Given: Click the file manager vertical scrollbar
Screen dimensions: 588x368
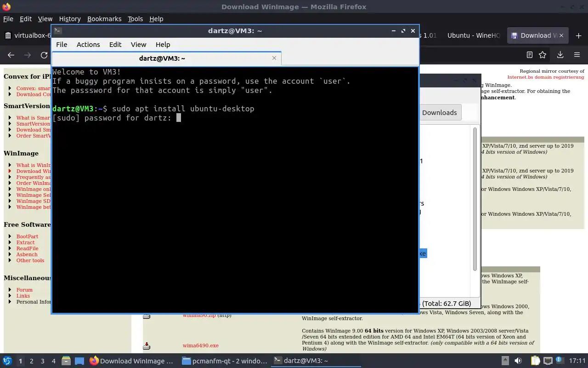Looking at the screenshot, I should point(475,199).
